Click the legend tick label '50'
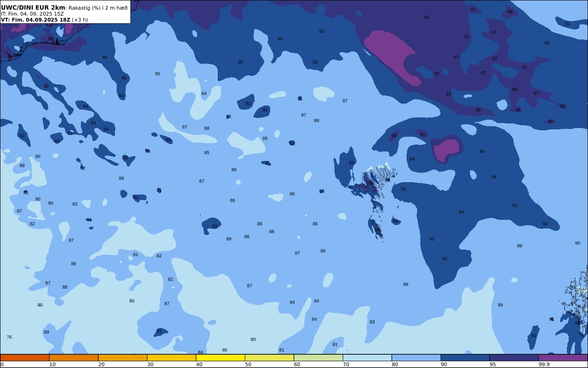 [248, 364]
